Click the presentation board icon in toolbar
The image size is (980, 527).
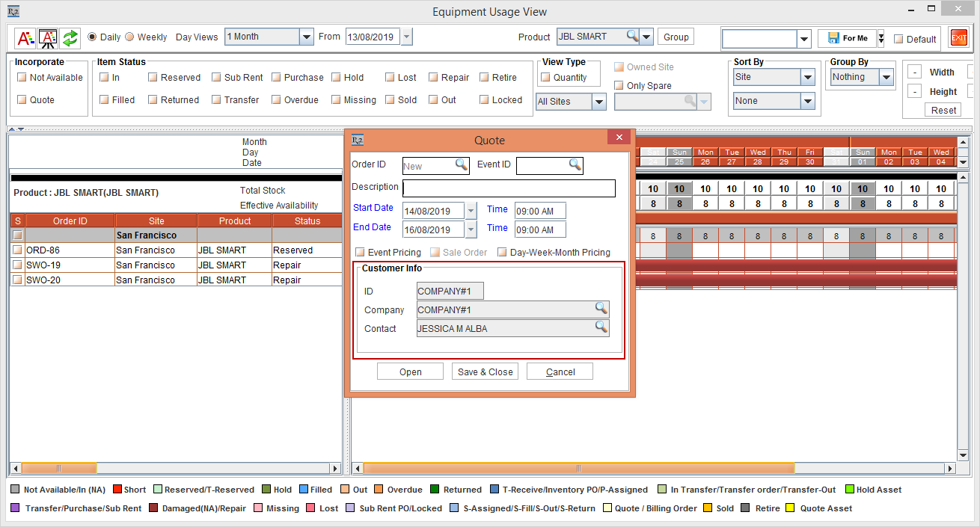(x=48, y=37)
